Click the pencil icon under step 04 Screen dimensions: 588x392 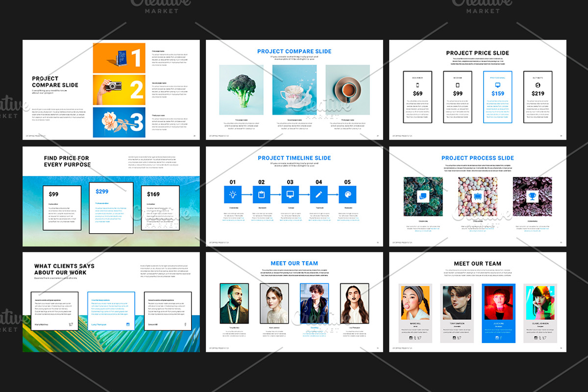(319, 195)
